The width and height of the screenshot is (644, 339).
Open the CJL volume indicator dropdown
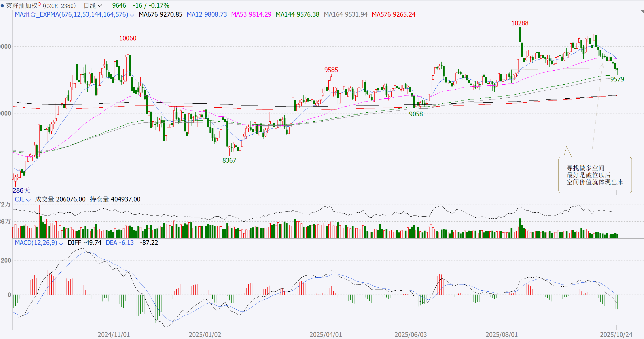[x=28, y=200]
